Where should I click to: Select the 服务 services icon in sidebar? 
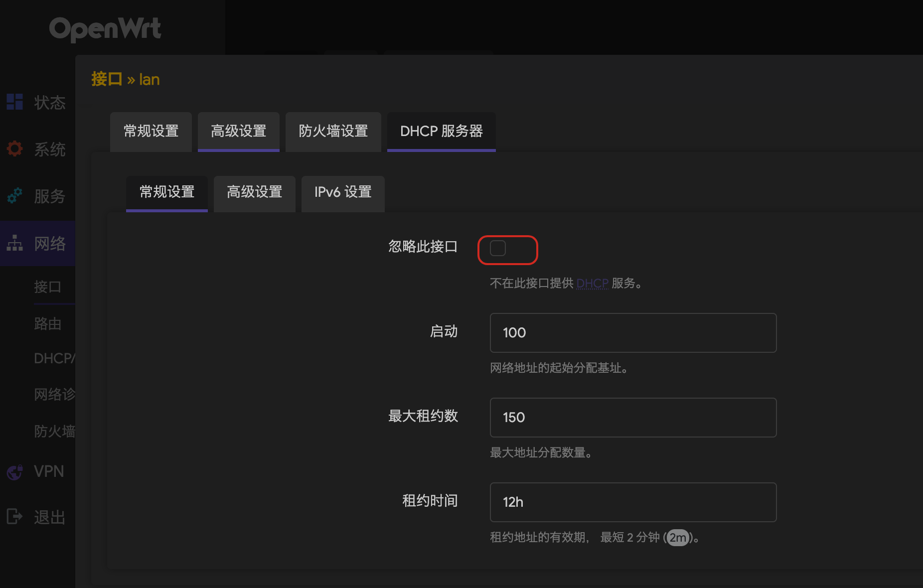pos(14,196)
